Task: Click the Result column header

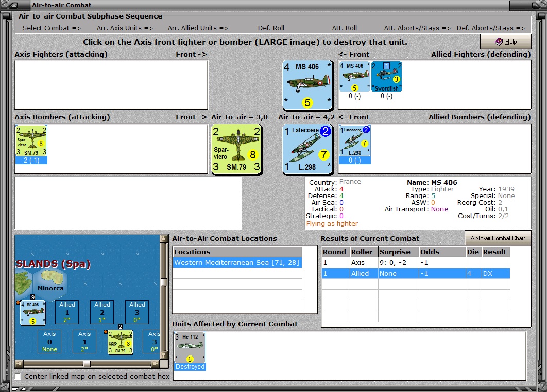Action: point(495,252)
